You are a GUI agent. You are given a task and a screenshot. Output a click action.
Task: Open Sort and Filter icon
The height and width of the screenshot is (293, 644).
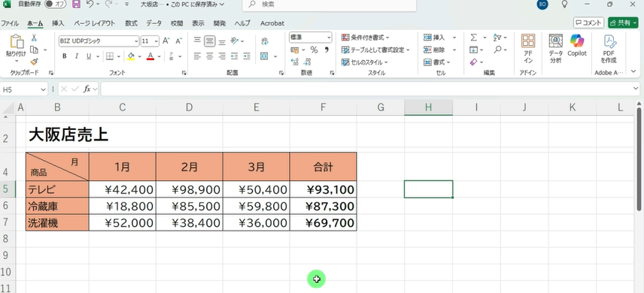497,38
